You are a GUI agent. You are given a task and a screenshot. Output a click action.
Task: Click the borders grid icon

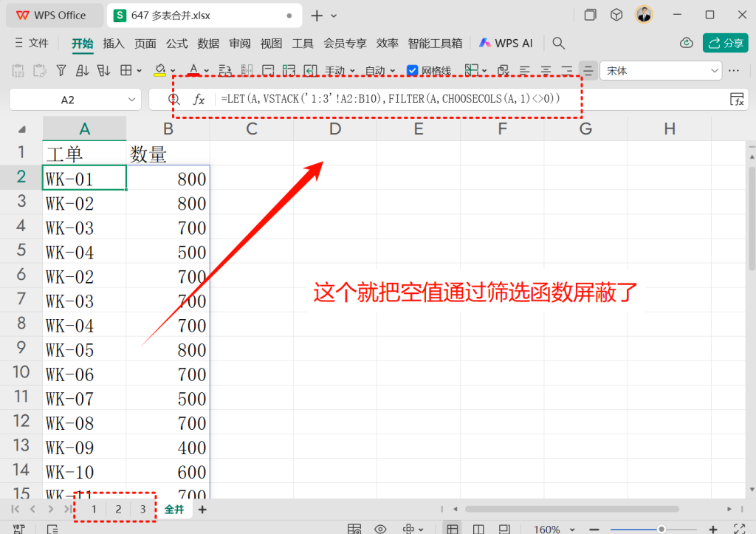pos(126,70)
